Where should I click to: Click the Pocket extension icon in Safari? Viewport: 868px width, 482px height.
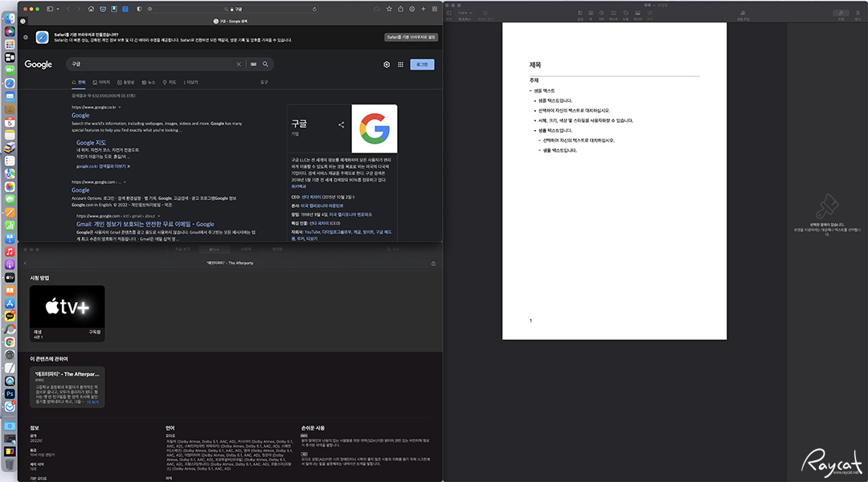103,9
